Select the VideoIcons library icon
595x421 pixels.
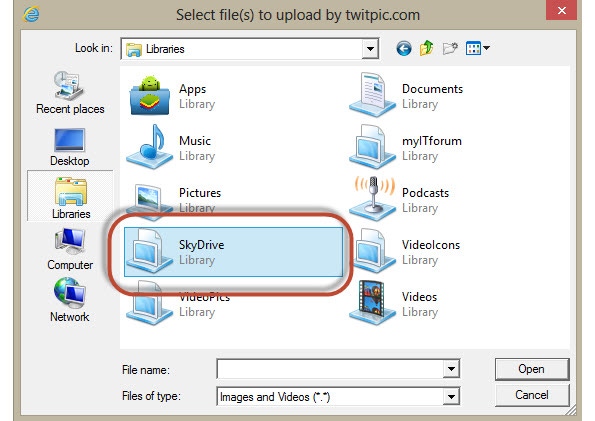373,251
